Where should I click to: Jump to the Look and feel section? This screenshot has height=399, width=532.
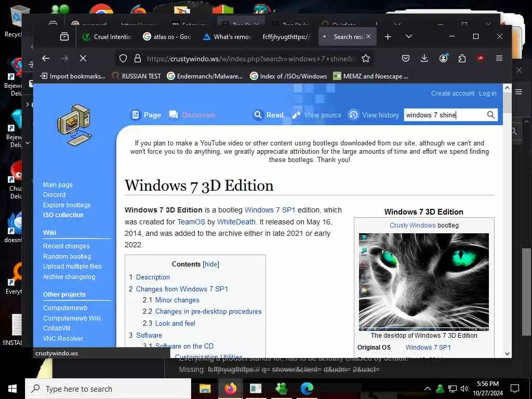pyautogui.click(x=175, y=323)
